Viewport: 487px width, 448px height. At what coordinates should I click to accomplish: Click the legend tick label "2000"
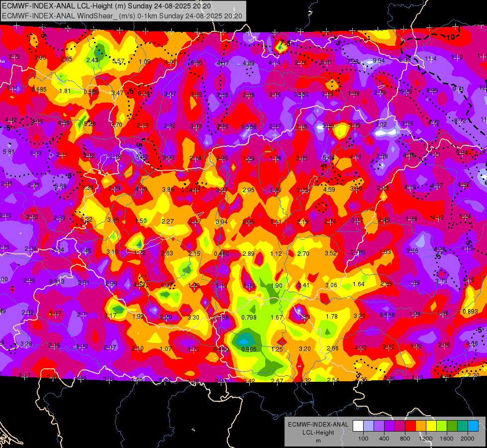pyautogui.click(x=468, y=439)
